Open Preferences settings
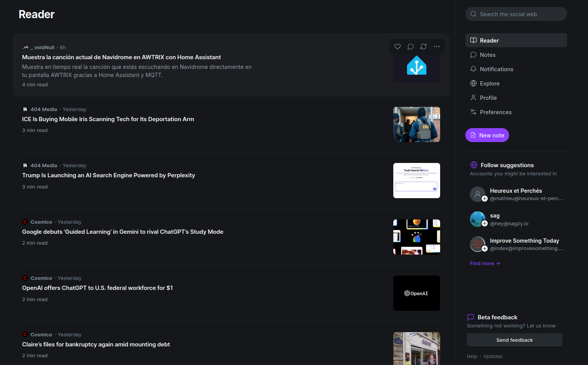The height and width of the screenshot is (365, 588). coord(516,112)
